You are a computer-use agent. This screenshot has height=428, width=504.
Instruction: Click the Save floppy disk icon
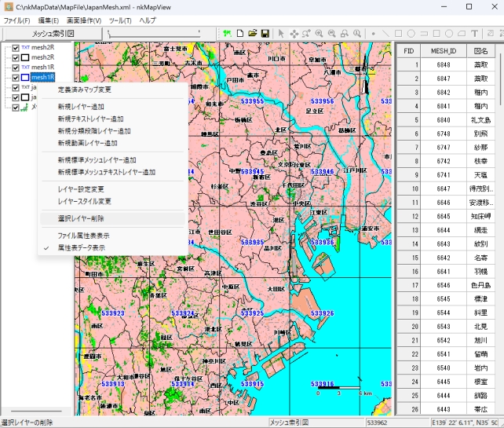(265, 34)
